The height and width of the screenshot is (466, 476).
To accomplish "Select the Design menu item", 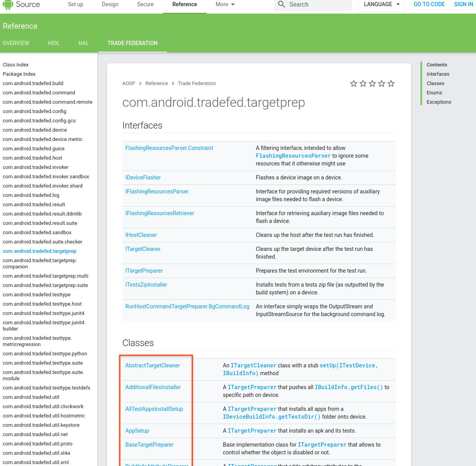I will pos(110,4).
